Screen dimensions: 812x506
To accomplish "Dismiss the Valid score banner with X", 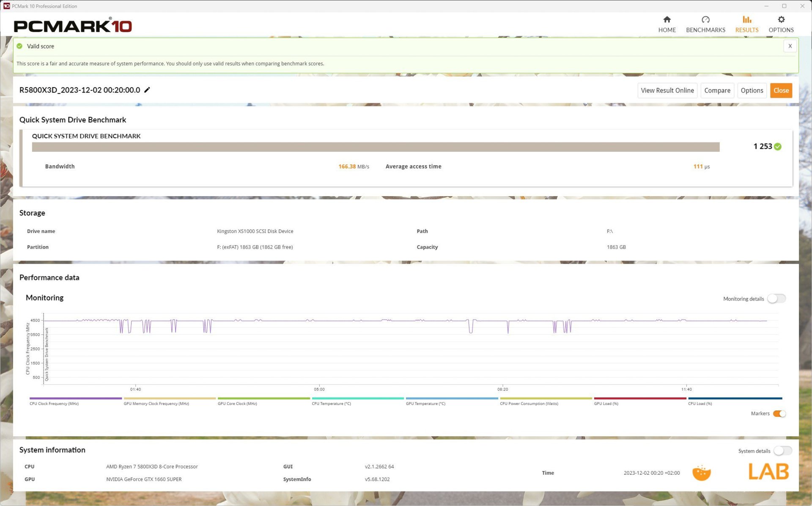I will click(790, 46).
